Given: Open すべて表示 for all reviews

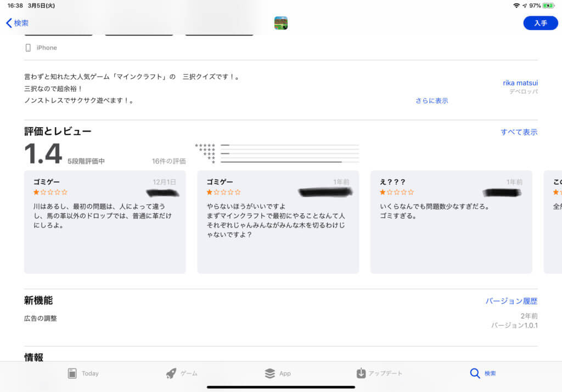Looking at the screenshot, I should pos(519,132).
